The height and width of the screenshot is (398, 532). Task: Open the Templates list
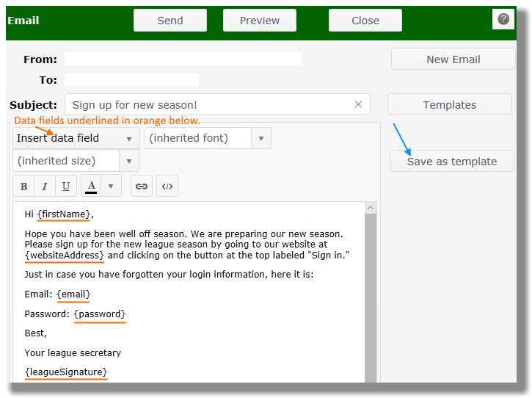pos(449,105)
